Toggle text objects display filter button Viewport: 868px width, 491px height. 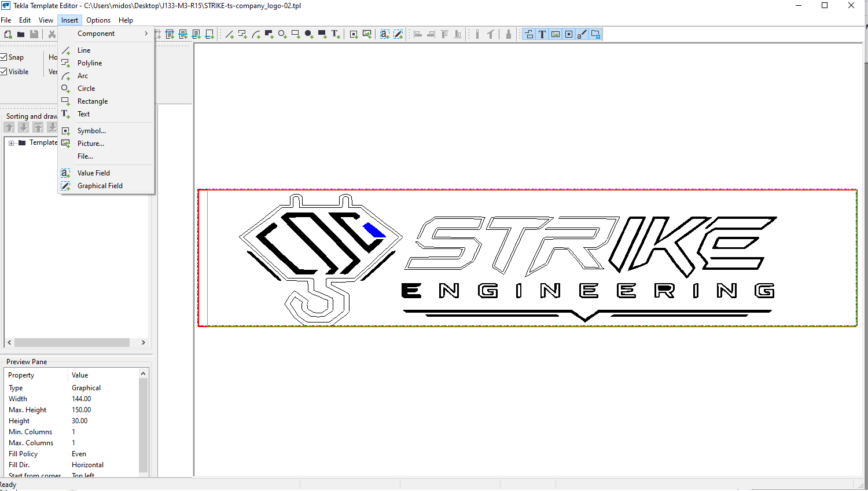pos(542,34)
